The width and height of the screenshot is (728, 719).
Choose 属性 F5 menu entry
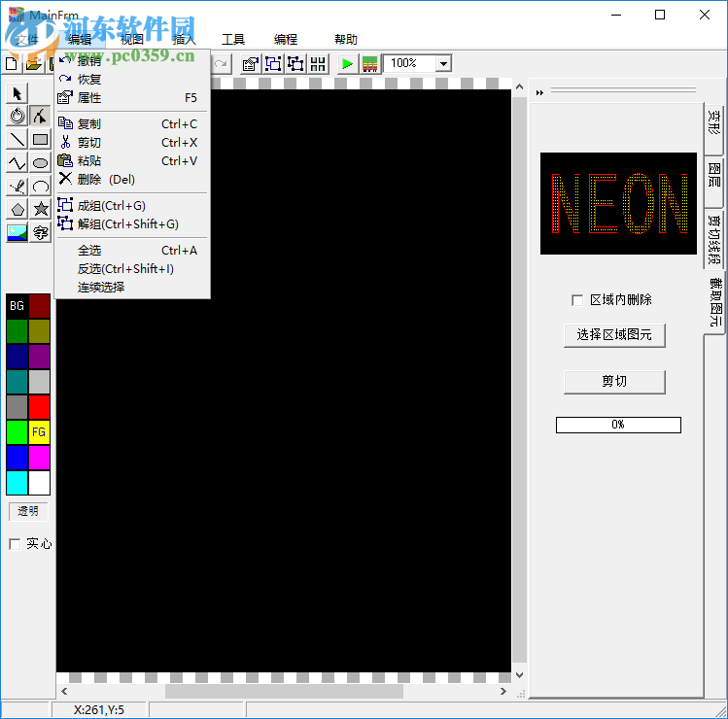[x=132, y=98]
